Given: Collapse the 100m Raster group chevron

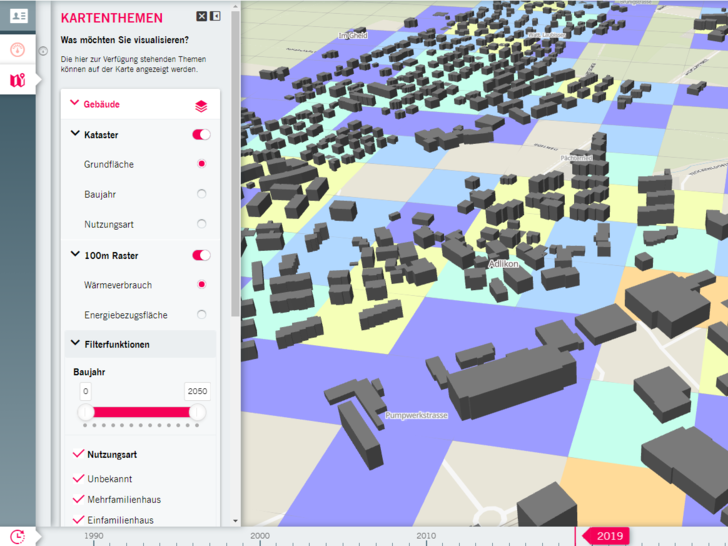Looking at the screenshot, I should pos(75,255).
